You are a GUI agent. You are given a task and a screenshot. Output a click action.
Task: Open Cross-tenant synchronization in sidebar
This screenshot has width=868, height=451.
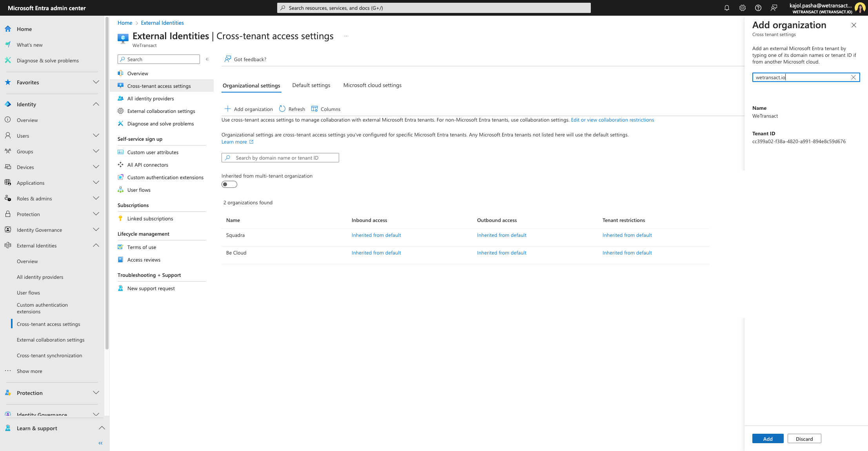coord(49,355)
